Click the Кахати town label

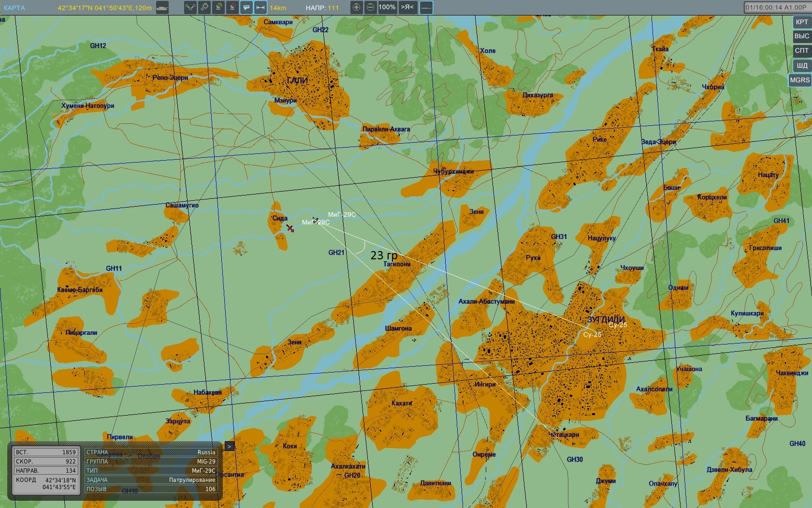point(402,403)
